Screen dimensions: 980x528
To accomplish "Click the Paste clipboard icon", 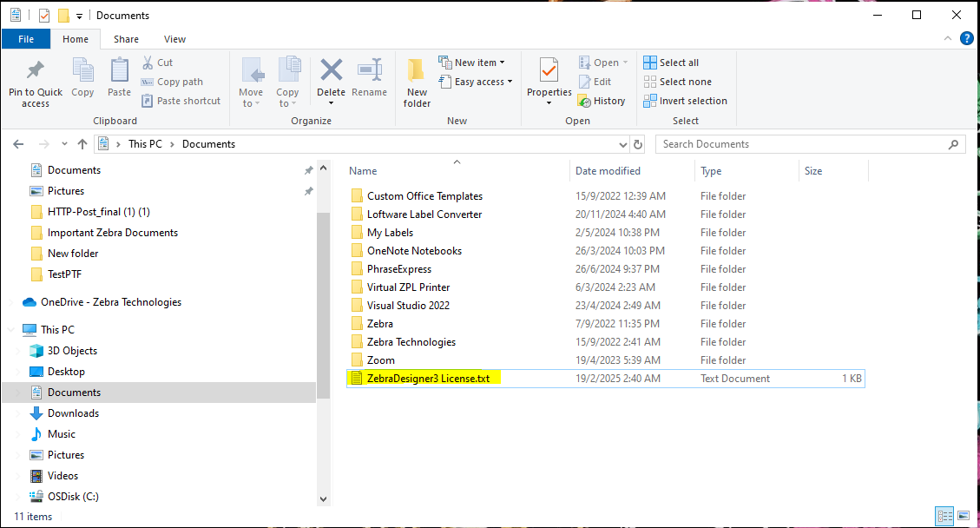I will [x=119, y=70].
